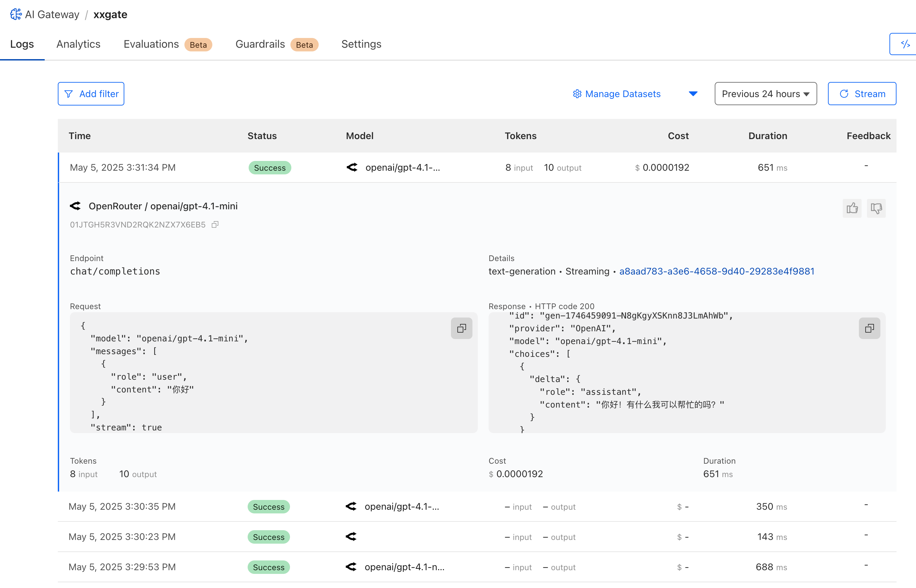
Task: Click the code snippet icon button
Action: tap(905, 44)
